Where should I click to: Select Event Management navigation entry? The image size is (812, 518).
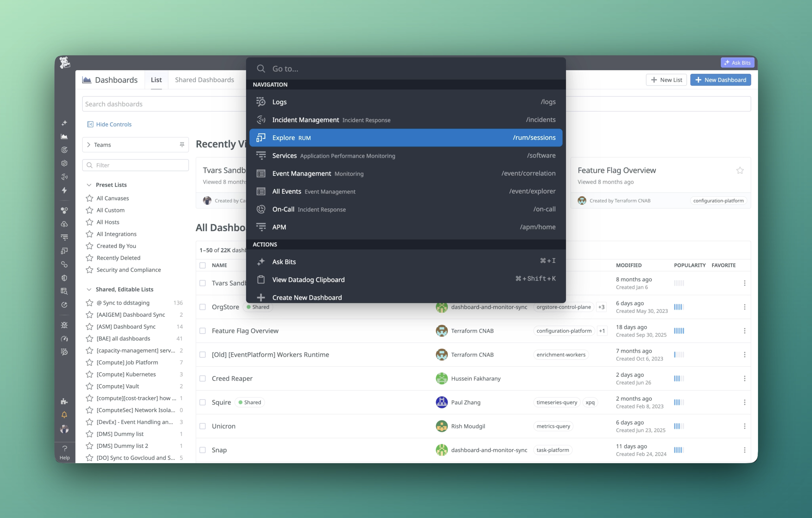406,173
